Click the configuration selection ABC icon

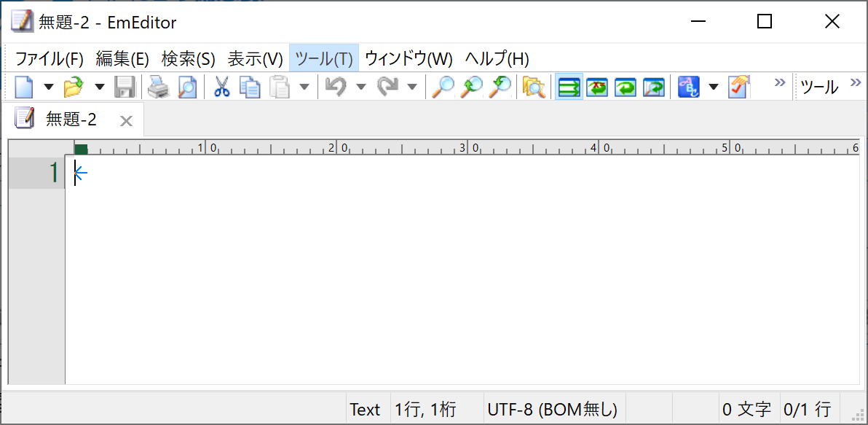[x=689, y=87]
